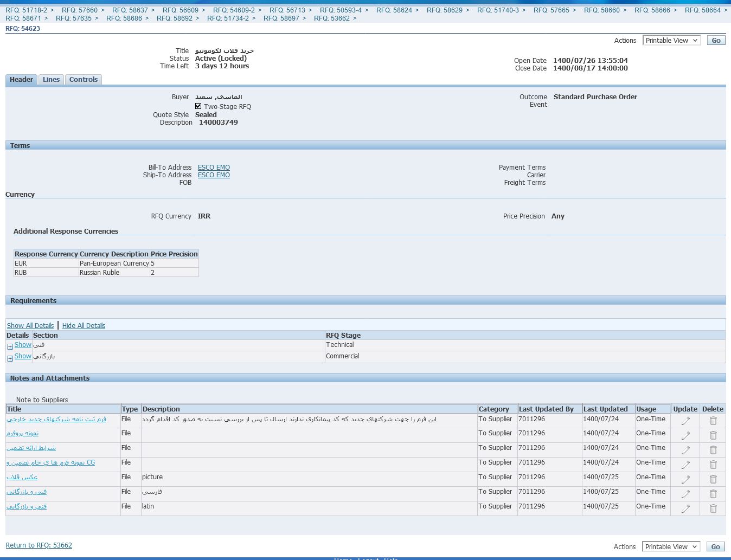Click the Russian Ruble description cell
Image resolution: width=731 pixels, height=560 pixels.
(114, 273)
